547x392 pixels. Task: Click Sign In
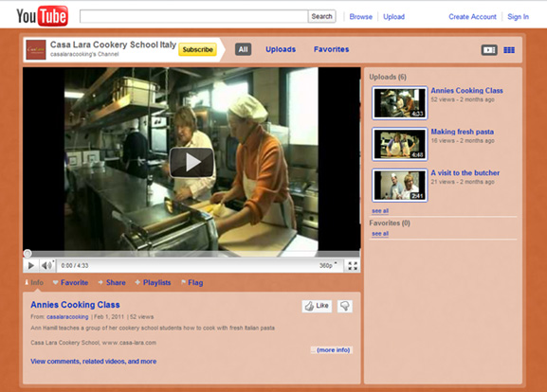518,17
